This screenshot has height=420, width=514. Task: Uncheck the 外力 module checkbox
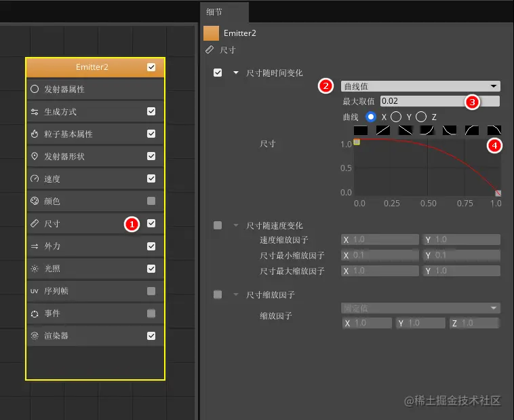(151, 246)
